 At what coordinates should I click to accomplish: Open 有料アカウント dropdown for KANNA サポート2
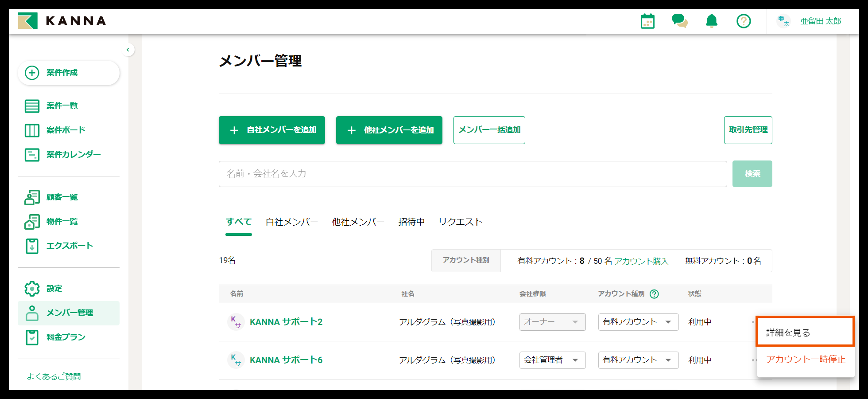[638, 322]
